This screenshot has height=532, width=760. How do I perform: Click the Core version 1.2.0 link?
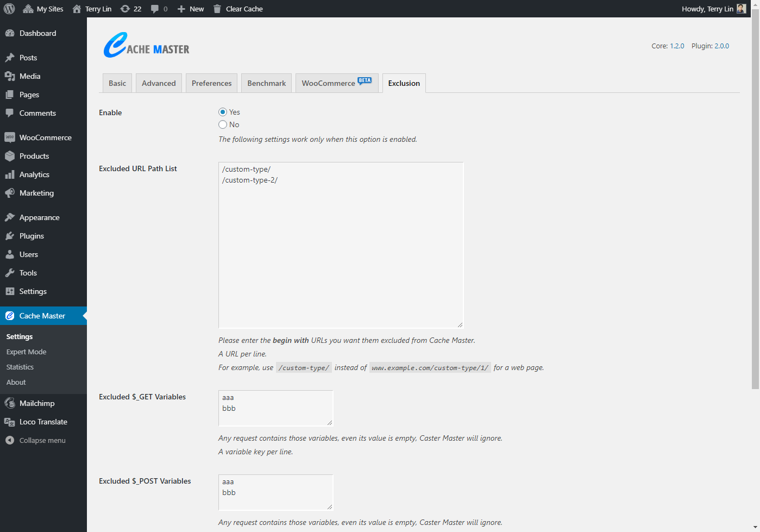pyautogui.click(x=677, y=46)
